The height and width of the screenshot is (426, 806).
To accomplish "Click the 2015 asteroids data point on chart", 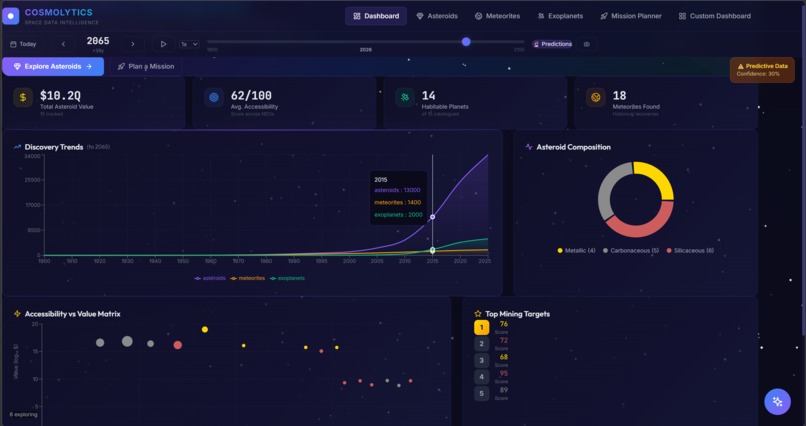I will coord(432,217).
